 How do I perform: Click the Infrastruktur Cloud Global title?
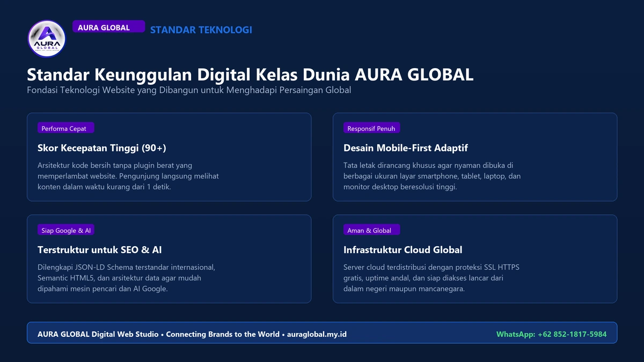tap(403, 250)
